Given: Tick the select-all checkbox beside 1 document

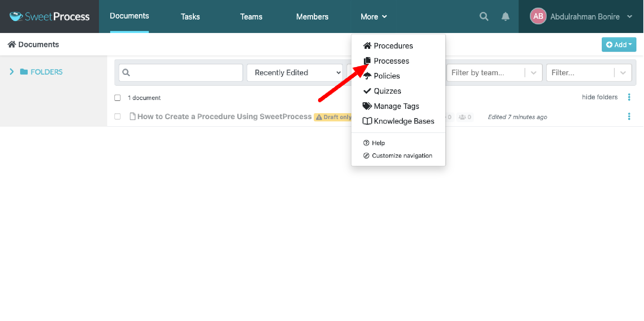Looking at the screenshot, I should pyautogui.click(x=117, y=98).
